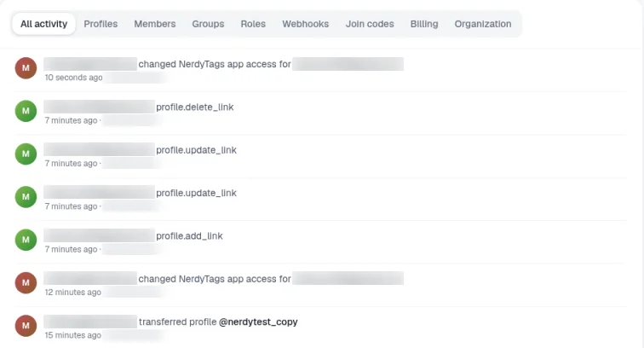The image size is (644, 348).
Task: Click the green avatar beside profile.add_link
Action: tap(26, 240)
